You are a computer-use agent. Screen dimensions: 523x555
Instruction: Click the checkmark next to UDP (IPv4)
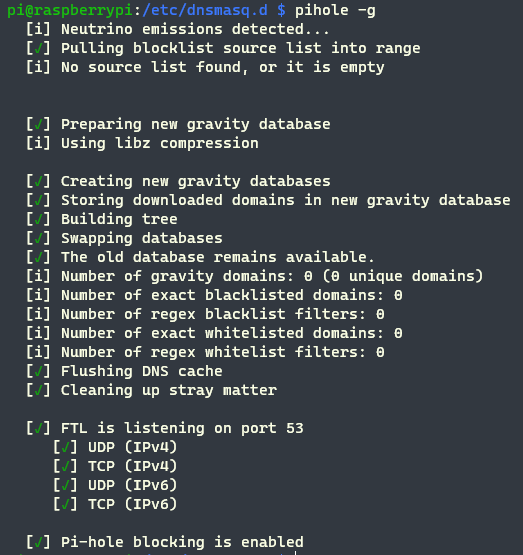point(65,447)
